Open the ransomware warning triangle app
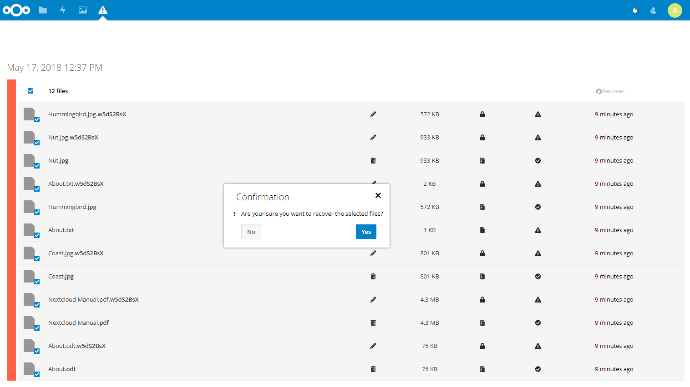Viewport: 690px width, 387px height. [x=103, y=10]
